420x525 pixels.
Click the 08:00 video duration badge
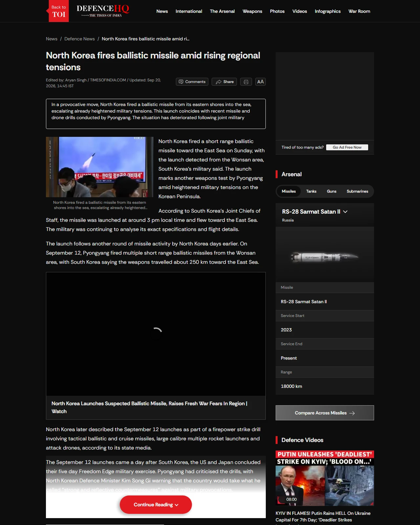291,499
